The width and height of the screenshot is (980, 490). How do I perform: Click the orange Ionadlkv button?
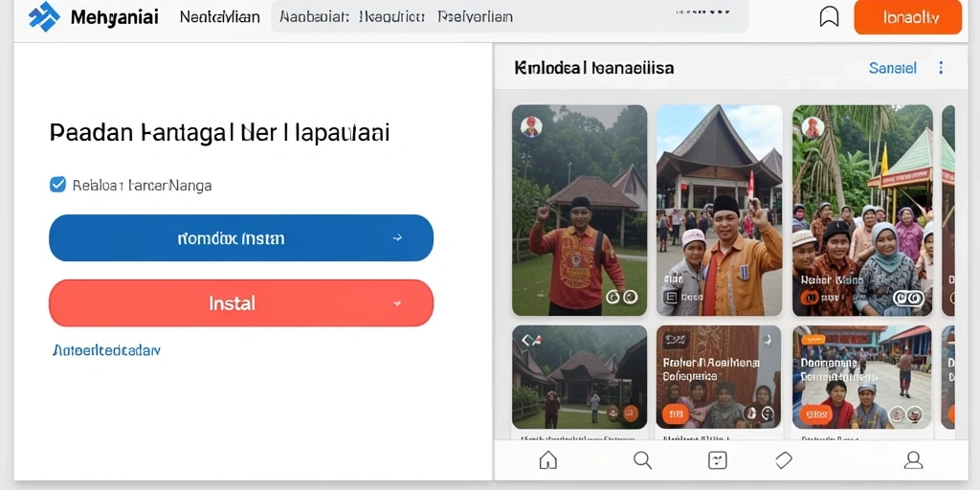click(x=907, y=17)
